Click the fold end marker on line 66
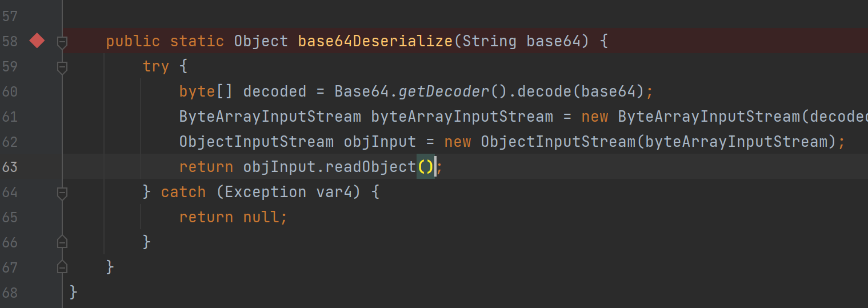The width and height of the screenshot is (868, 308). (x=62, y=242)
